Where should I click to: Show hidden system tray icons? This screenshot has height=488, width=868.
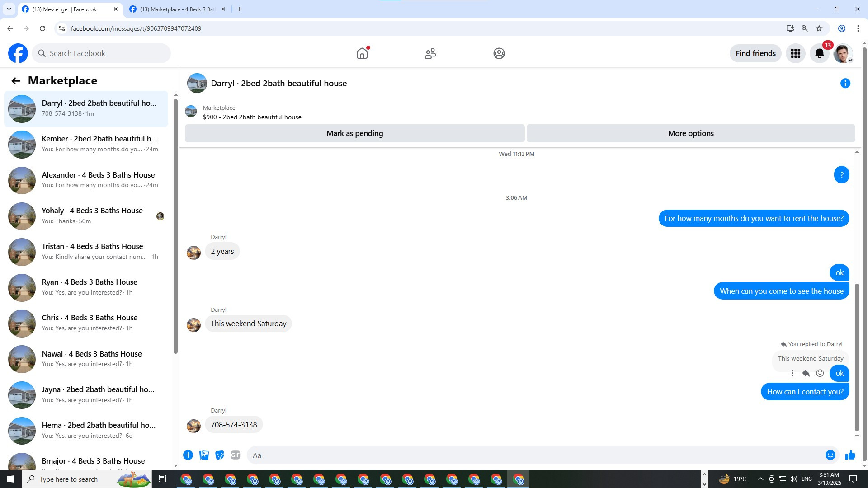[760, 479]
